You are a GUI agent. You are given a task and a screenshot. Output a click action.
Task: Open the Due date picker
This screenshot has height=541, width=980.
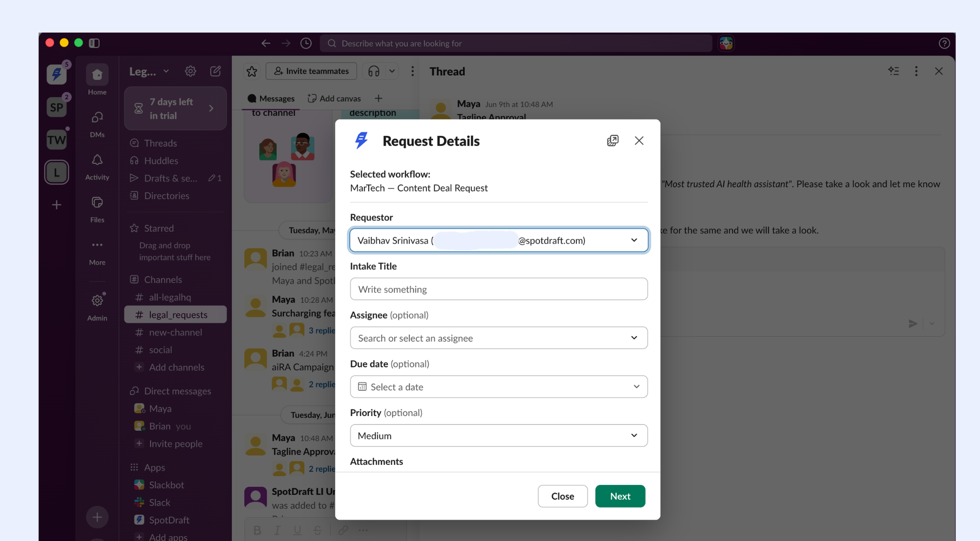pyautogui.click(x=499, y=387)
